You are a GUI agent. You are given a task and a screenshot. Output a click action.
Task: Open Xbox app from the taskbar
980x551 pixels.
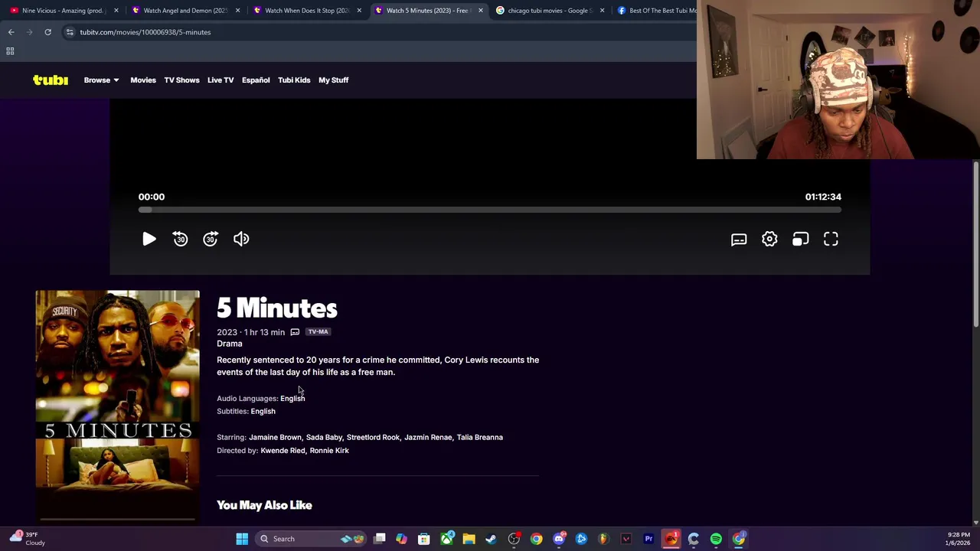pos(446,539)
